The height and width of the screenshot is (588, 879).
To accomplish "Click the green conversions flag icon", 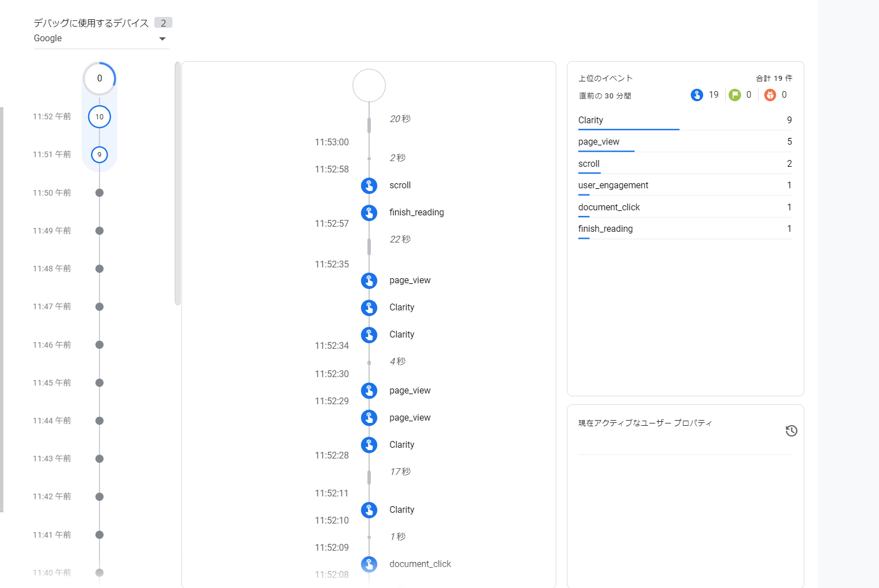I will 734,95.
